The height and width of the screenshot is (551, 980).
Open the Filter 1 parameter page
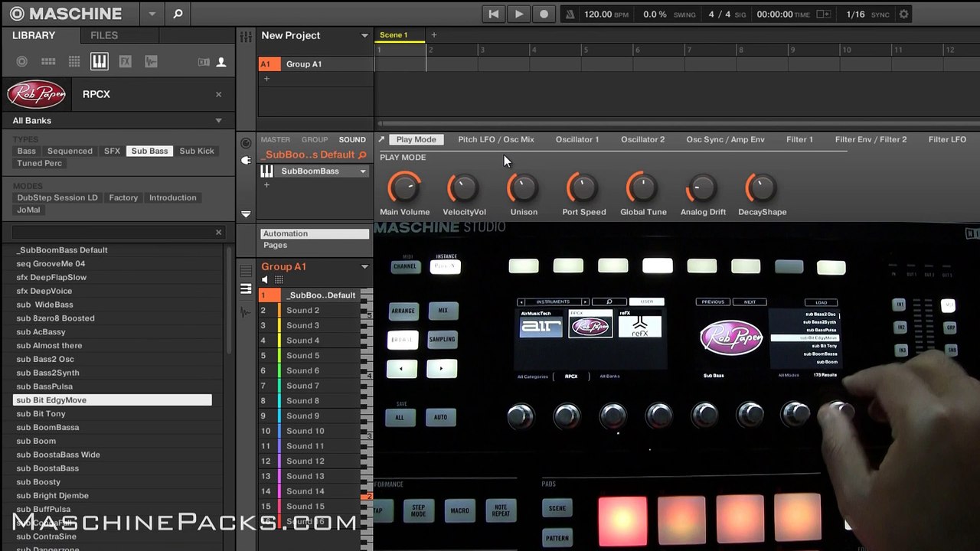click(799, 139)
